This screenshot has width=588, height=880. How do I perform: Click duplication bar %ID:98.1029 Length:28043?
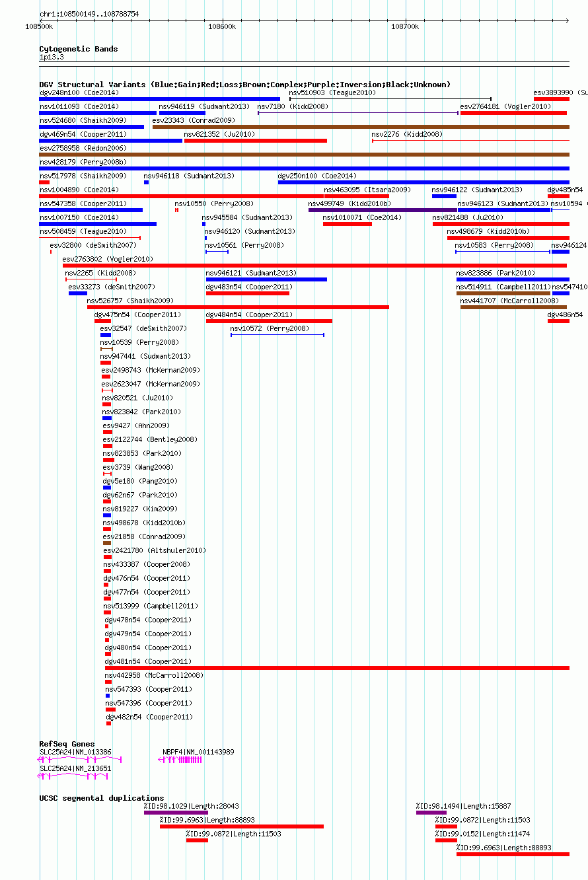click(176, 813)
